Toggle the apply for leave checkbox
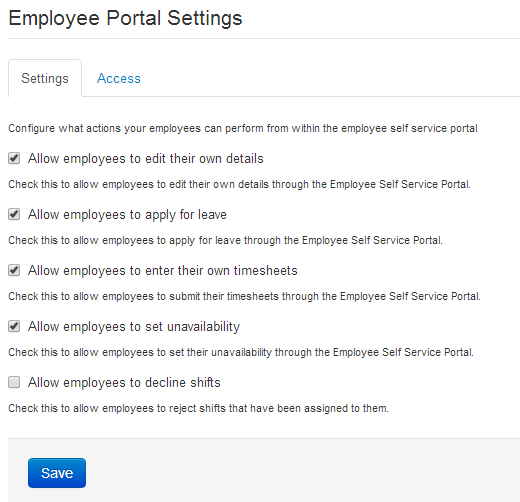 pos(14,214)
